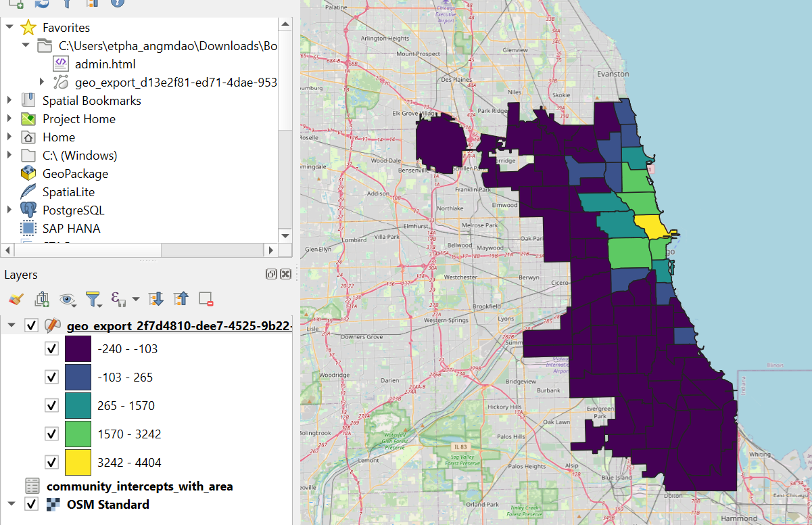Image resolution: width=812 pixels, height=525 pixels.
Task: Uncheck the -240 - -103 class visibility
Action: point(52,348)
